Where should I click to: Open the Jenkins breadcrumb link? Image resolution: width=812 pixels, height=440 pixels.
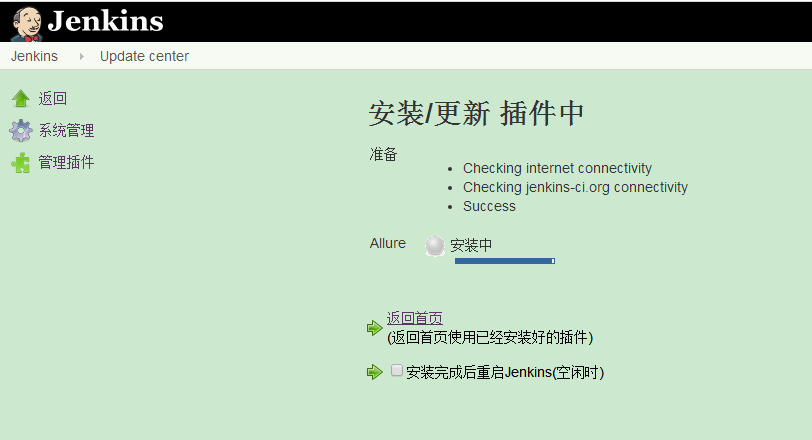pos(34,56)
